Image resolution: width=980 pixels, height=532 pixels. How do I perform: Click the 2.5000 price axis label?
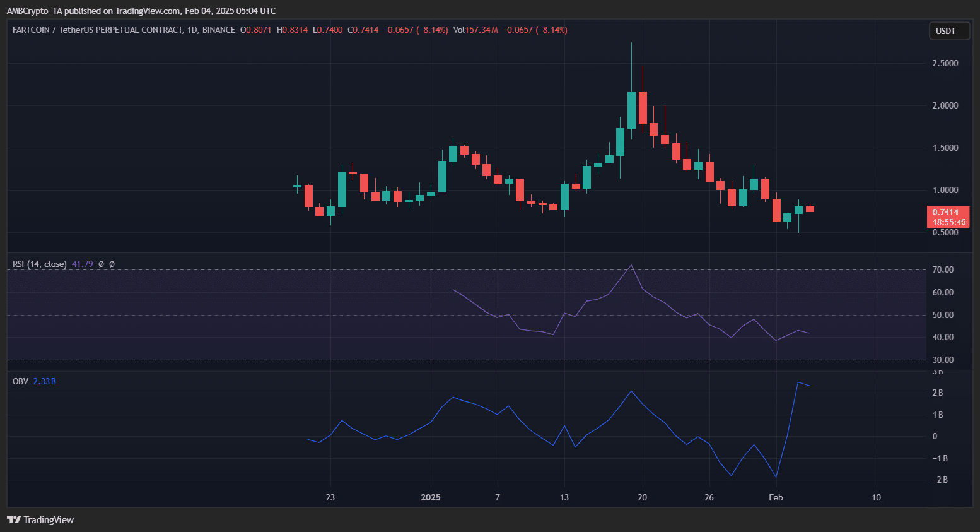945,63
